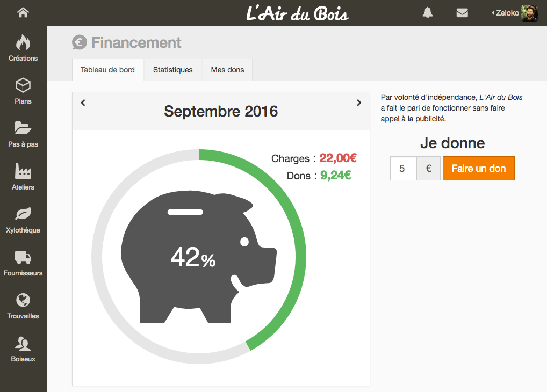Focus the donation amount field
The height and width of the screenshot is (392, 547).
pyautogui.click(x=404, y=169)
